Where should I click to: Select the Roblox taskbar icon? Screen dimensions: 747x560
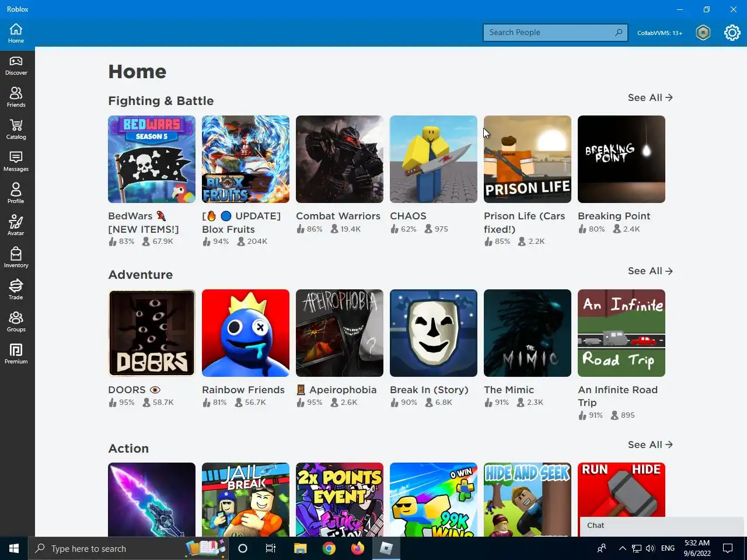386,548
